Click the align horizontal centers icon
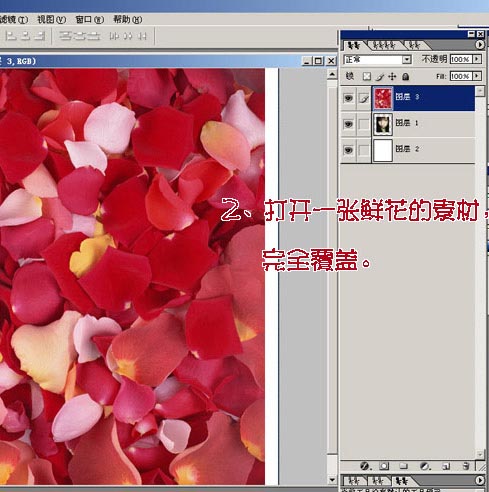 point(26,36)
